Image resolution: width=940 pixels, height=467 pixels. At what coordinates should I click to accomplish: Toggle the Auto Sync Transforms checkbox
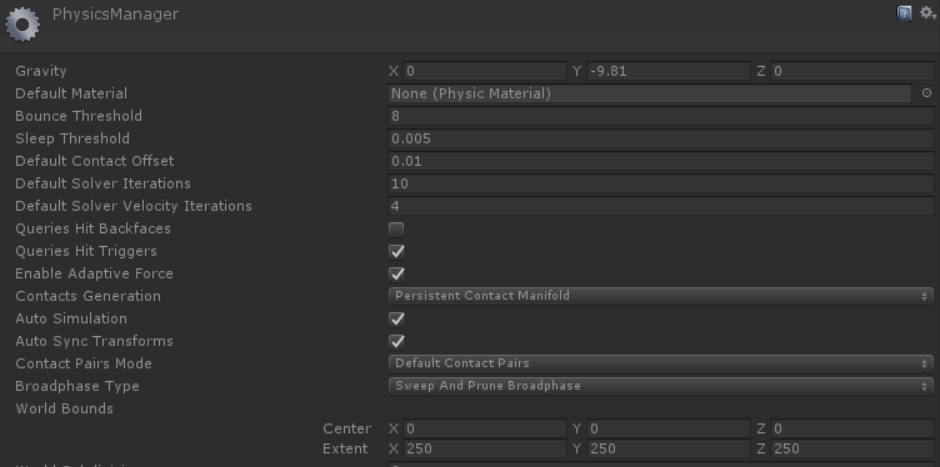point(397,341)
